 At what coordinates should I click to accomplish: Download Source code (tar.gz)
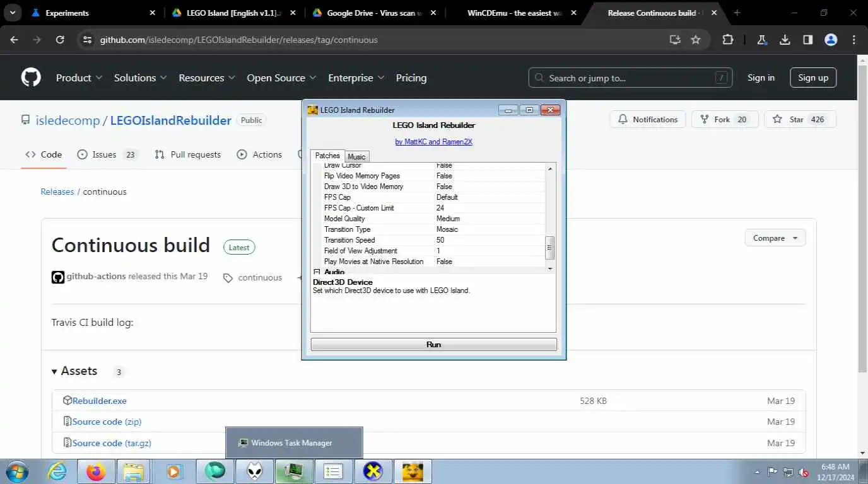pyautogui.click(x=112, y=443)
